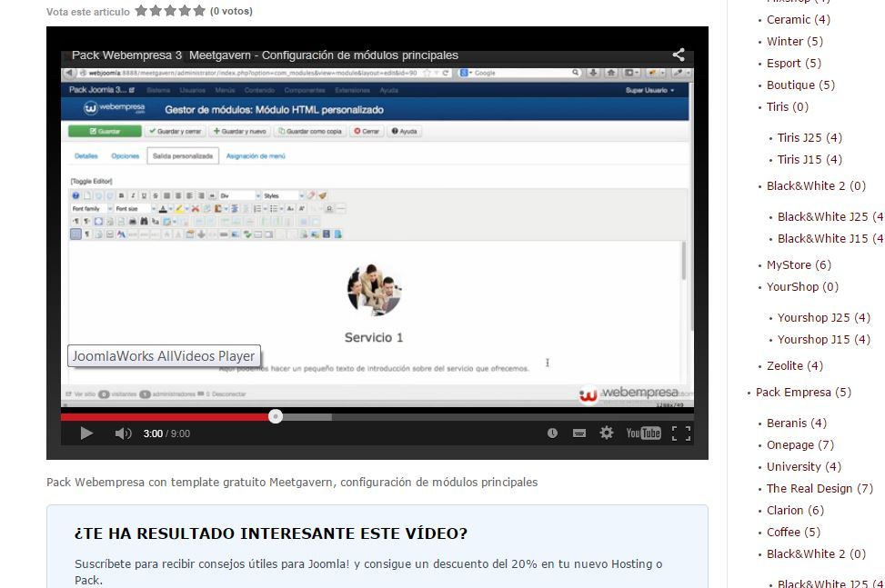This screenshot has width=885, height=588.
Task: Open the Clarion (6) category
Action: [x=795, y=511]
